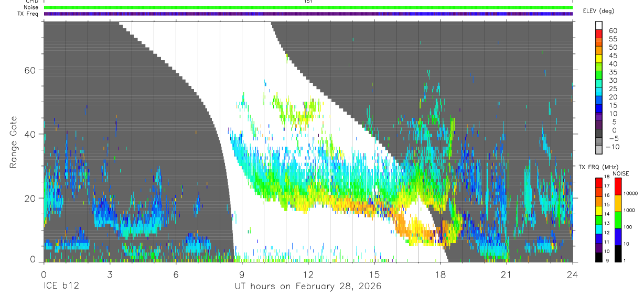
Task: Click the 'ELEV (deg)' legend title
Action: pos(598,11)
